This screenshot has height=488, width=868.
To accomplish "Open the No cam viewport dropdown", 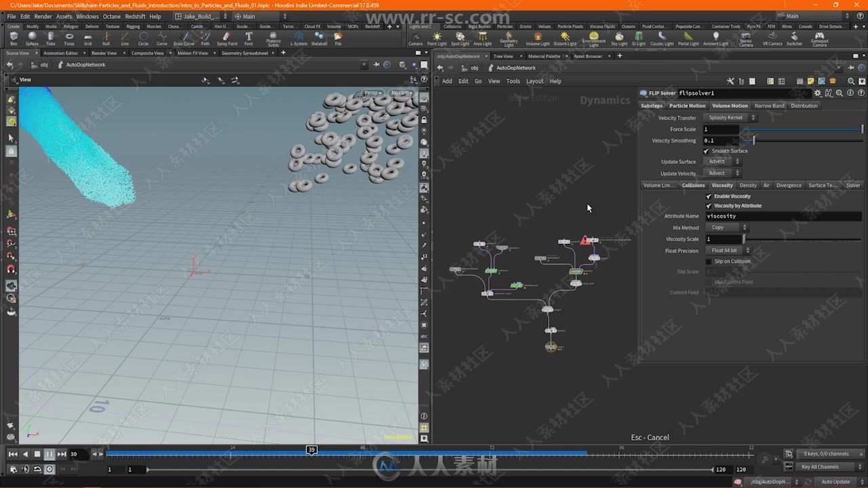I will (x=401, y=93).
